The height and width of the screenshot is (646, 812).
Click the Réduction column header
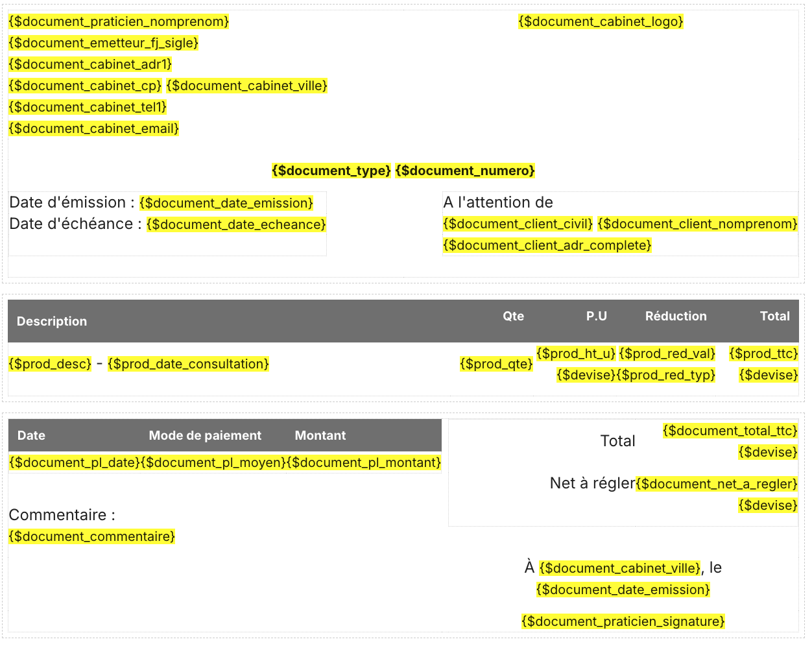tap(676, 316)
